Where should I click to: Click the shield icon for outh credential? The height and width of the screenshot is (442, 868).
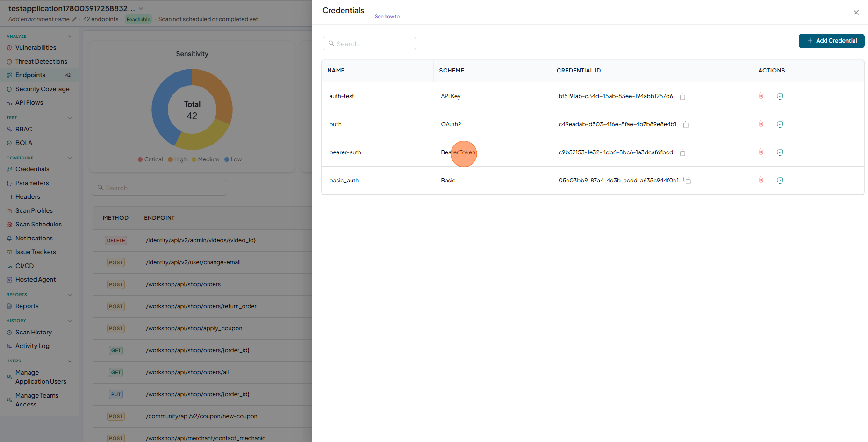tap(780, 124)
